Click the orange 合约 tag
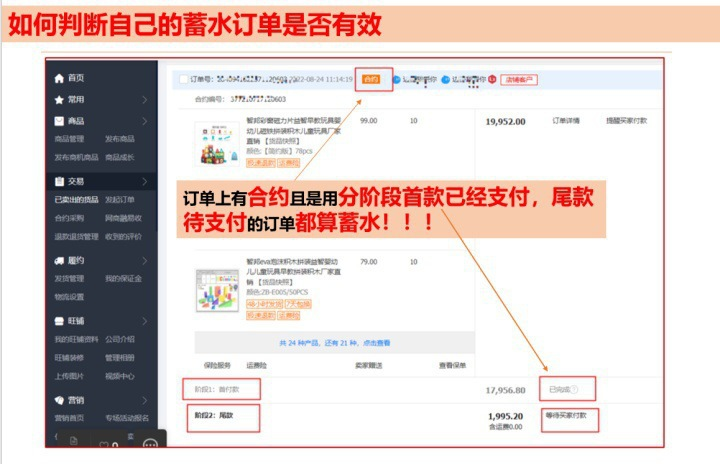The image size is (720, 464). point(371,79)
